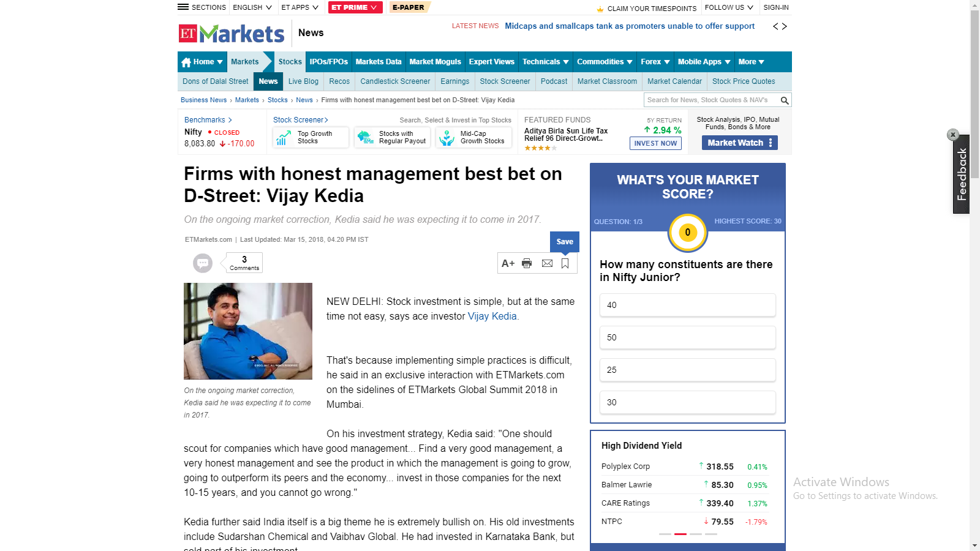
Task: Show previous latest news headline arrow
Action: pos(775,26)
